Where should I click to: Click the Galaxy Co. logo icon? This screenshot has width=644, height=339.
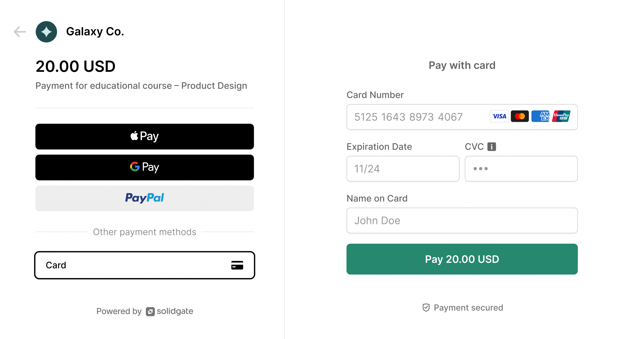click(x=46, y=32)
